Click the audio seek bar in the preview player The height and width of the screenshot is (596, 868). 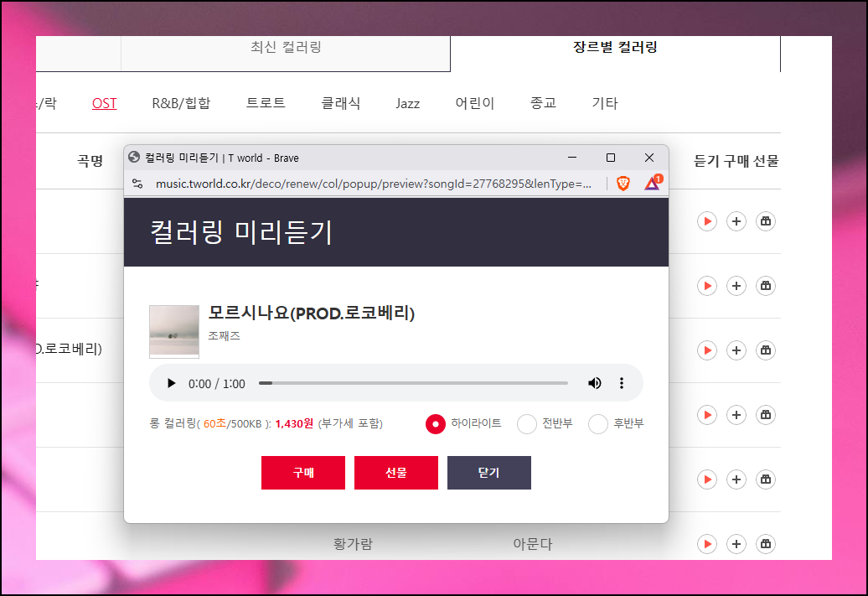tap(413, 383)
